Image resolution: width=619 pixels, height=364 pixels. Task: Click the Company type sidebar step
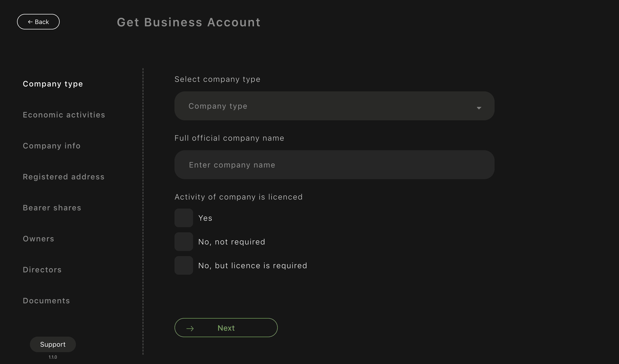pos(53,84)
